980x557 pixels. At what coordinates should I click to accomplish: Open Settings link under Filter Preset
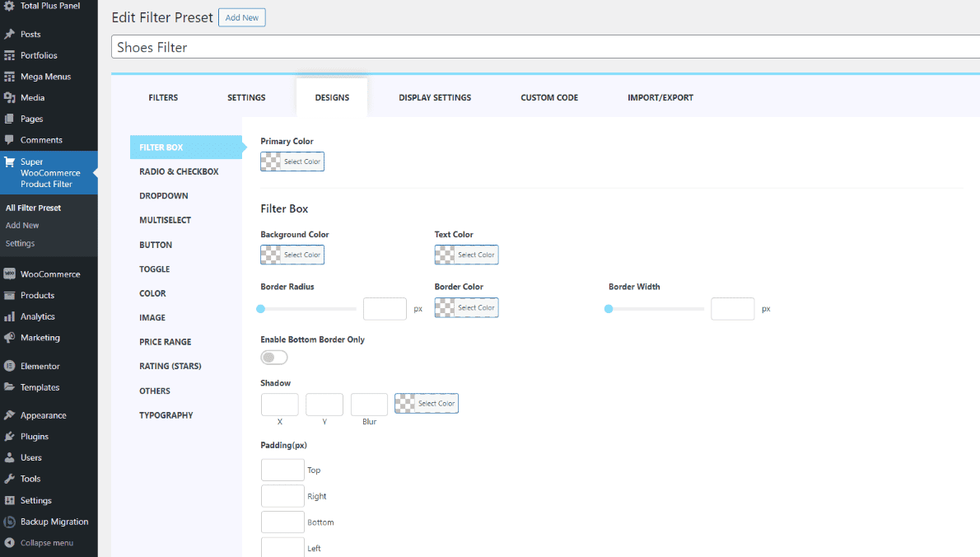point(20,243)
